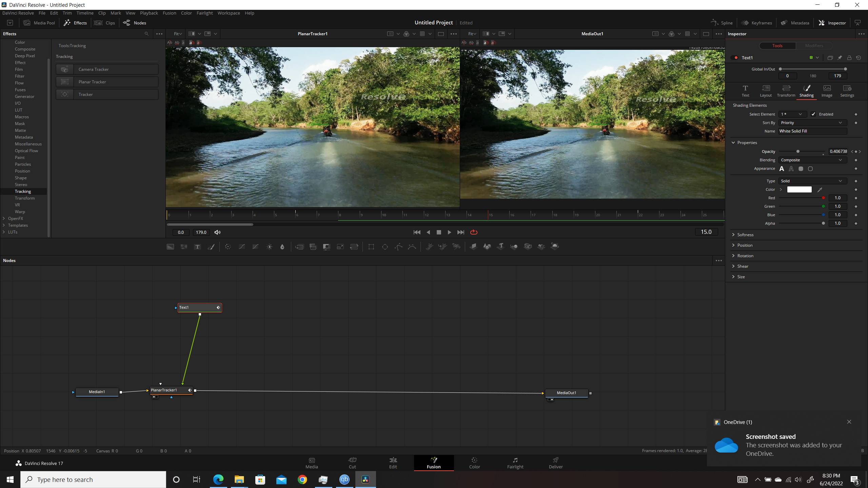This screenshot has height=488, width=868.
Task: Search effects with the magnifier icon
Action: click(x=146, y=34)
